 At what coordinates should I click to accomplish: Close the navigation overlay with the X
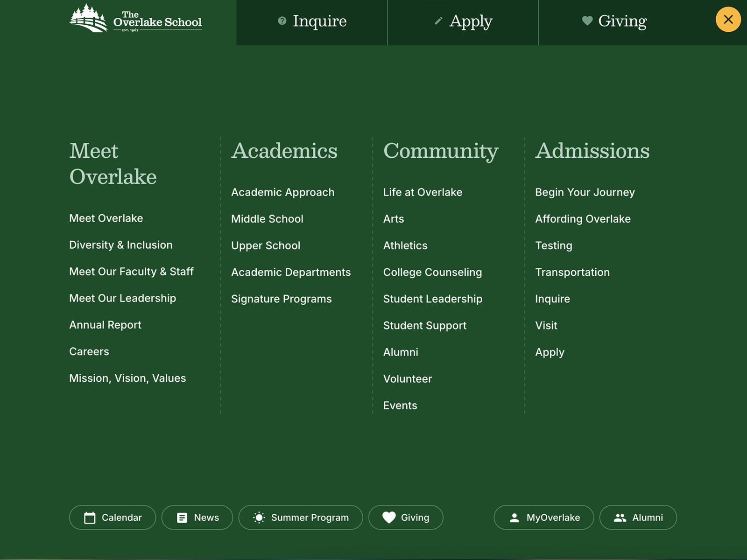728,19
